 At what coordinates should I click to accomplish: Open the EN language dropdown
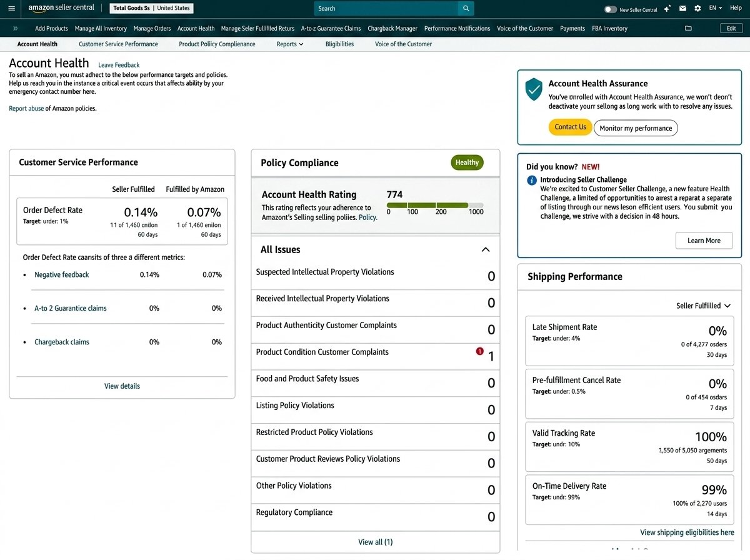click(716, 8)
